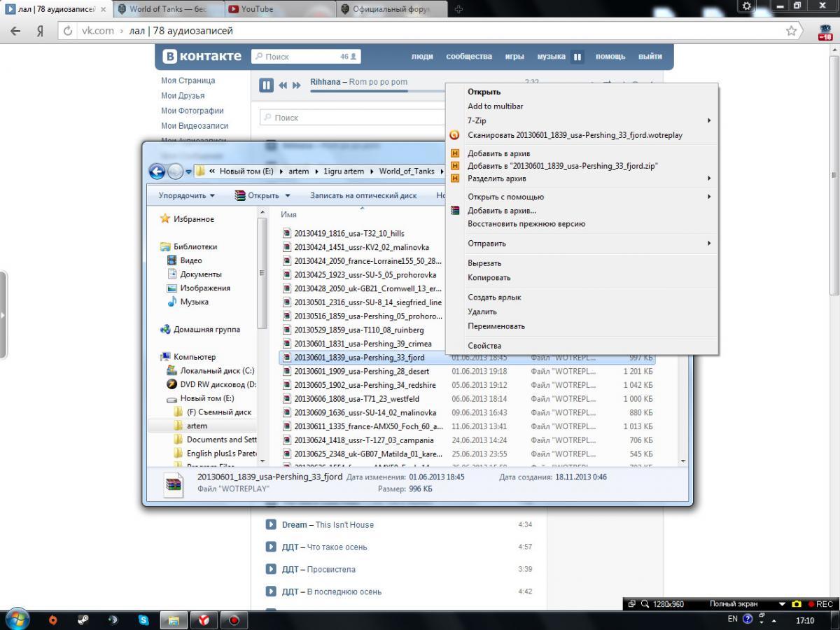Play ДДТ – В последнюю осень
Image resolution: width=840 pixels, height=630 pixels.
pos(271,592)
